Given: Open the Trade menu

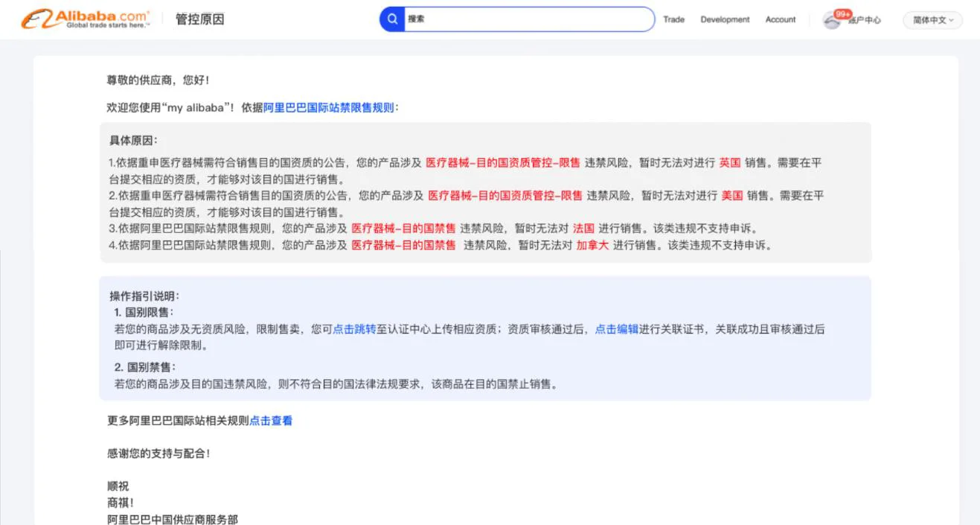Looking at the screenshot, I should (673, 19).
